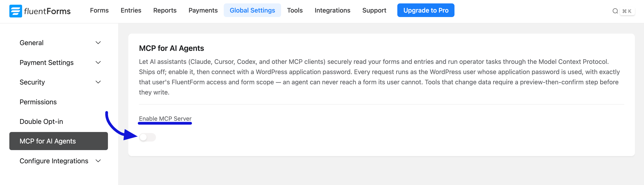Click the ⌘K shortcut badge

tap(627, 11)
